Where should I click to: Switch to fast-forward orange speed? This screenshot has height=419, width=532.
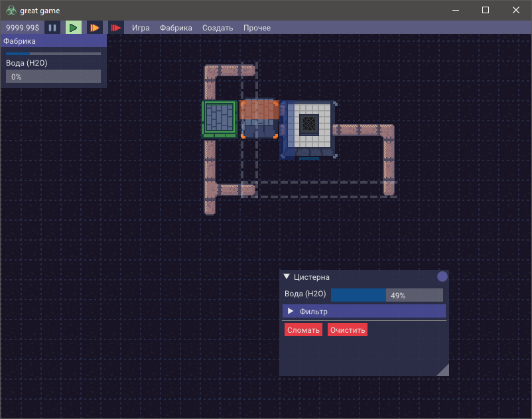(x=94, y=28)
